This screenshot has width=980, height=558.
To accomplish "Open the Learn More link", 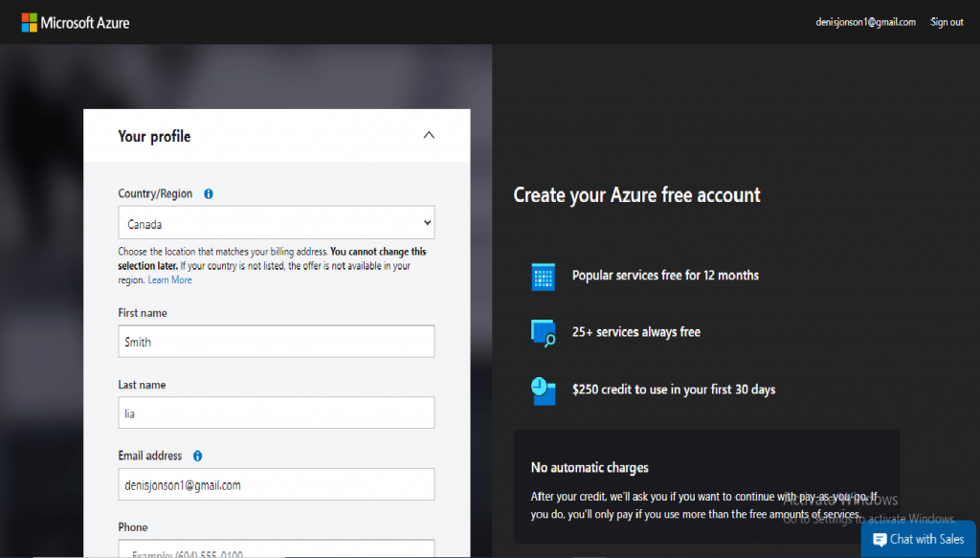I will 170,279.
